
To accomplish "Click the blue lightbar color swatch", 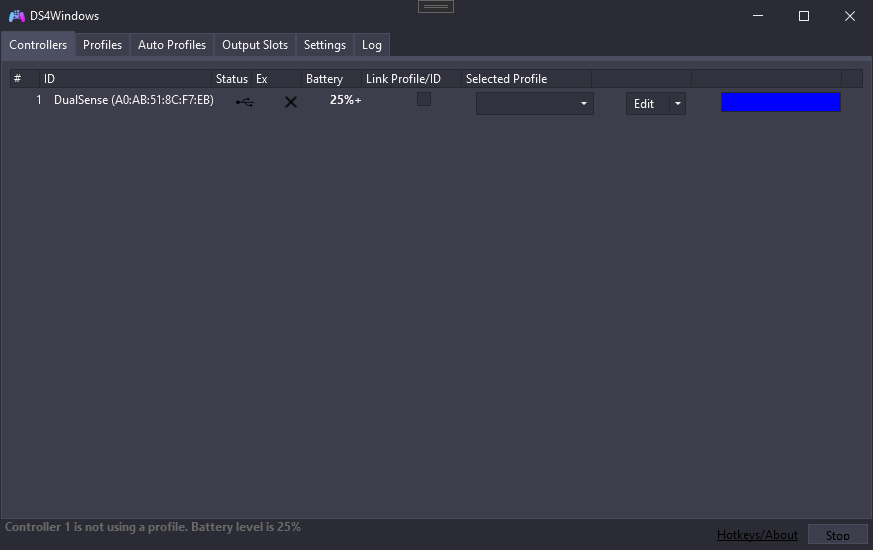I will (781, 102).
